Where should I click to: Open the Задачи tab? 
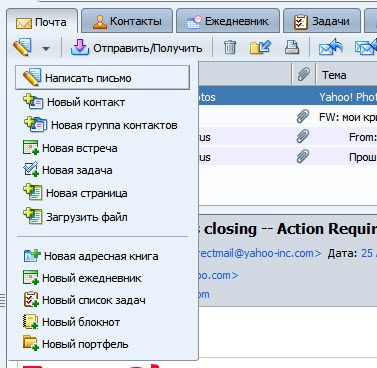click(322, 21)
